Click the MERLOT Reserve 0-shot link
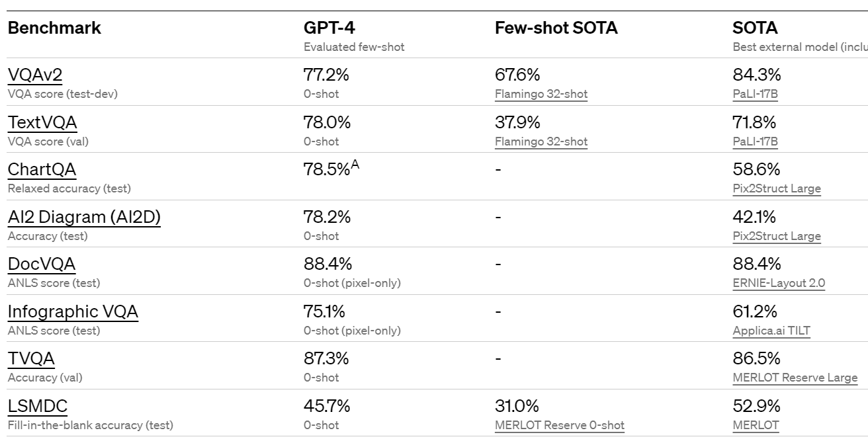This screenshot has height=447, width=868. pos(559,425)
